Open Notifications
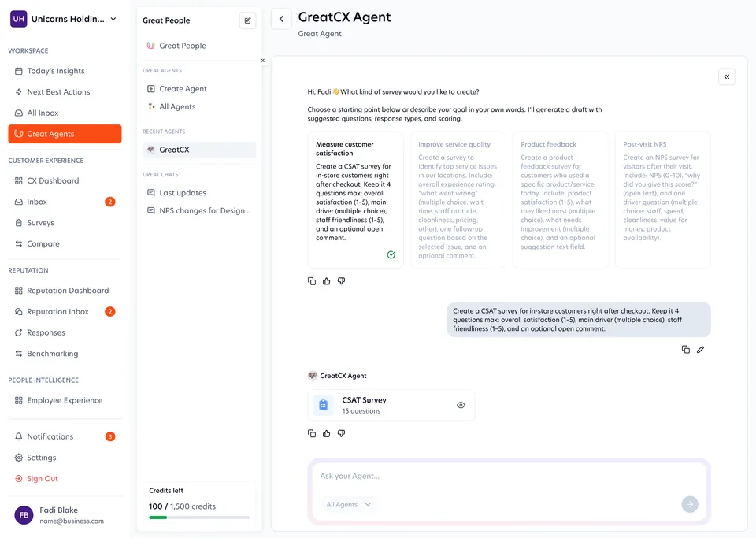Screen dimensions: 756x538 [65, 436]
